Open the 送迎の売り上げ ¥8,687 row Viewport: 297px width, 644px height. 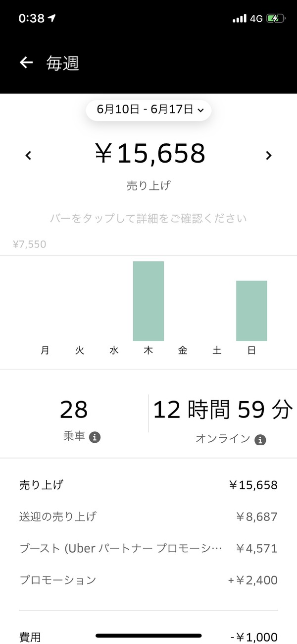[148, 517]
